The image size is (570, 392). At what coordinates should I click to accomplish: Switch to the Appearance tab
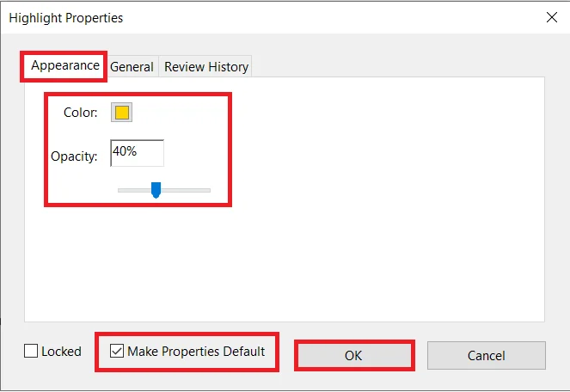click(x=64, y=66)
